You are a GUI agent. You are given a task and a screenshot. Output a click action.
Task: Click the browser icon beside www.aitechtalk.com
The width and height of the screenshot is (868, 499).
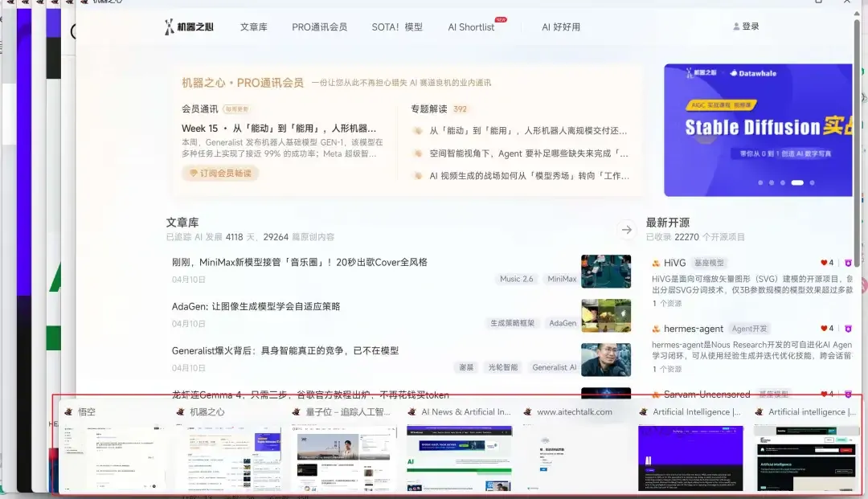click(527, 411)
